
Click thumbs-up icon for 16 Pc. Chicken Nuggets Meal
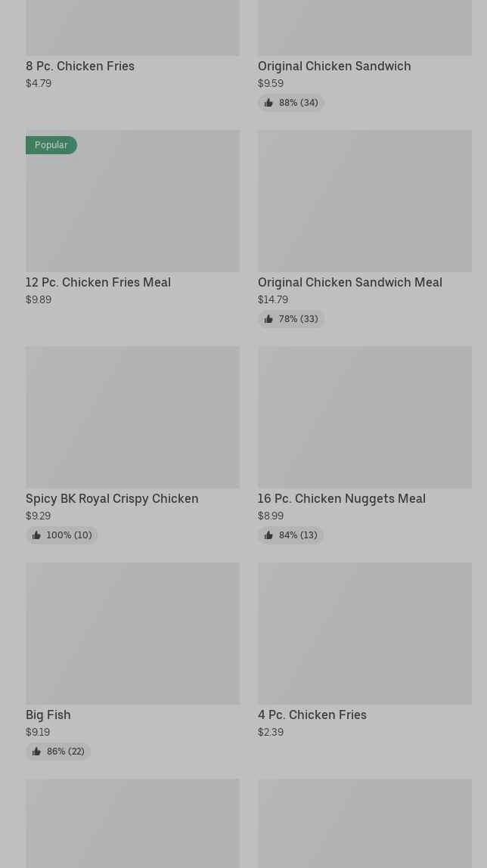point(268,535)
